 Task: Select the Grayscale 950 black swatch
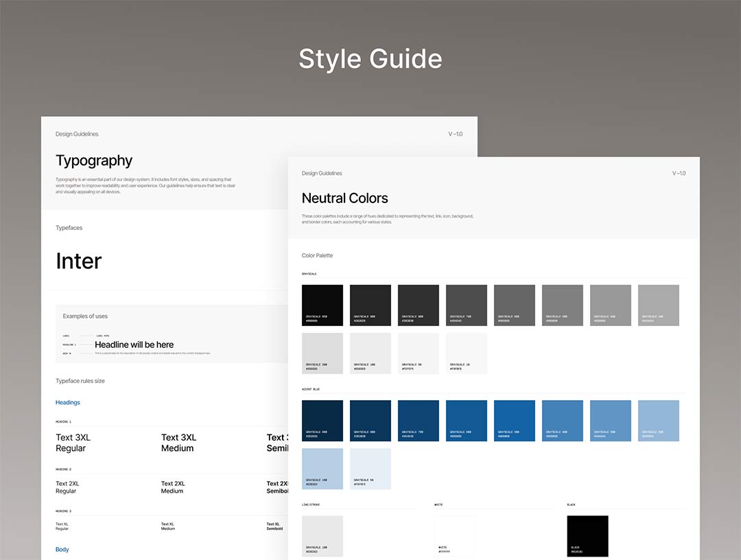tap(322, 305)
